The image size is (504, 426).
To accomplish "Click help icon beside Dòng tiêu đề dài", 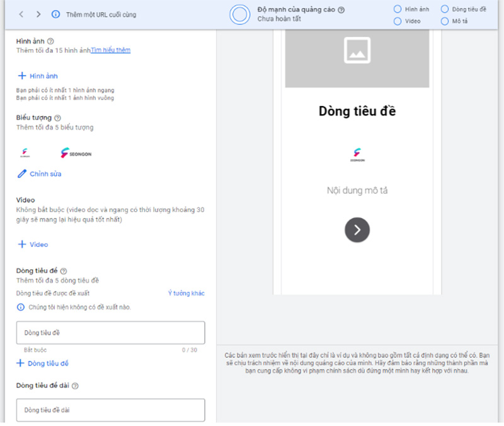I will click(x=75, y=386).
